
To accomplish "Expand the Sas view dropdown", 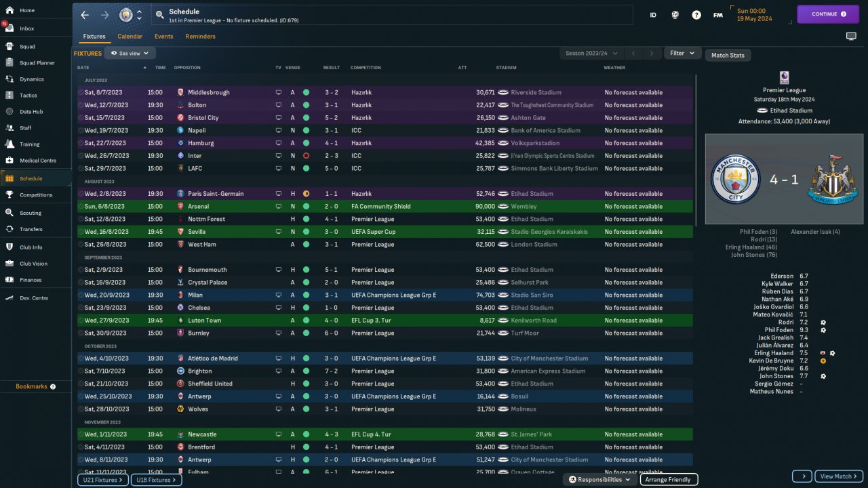I will 130,53.
